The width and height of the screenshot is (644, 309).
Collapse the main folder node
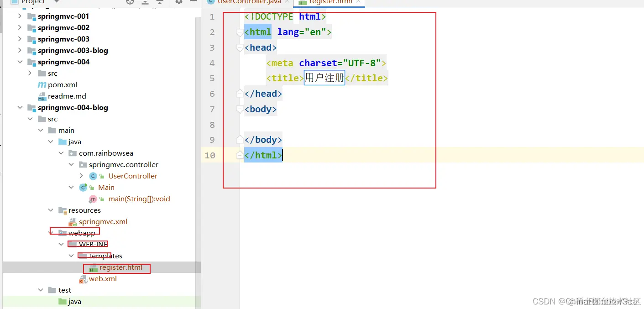[x=40, y=130]
